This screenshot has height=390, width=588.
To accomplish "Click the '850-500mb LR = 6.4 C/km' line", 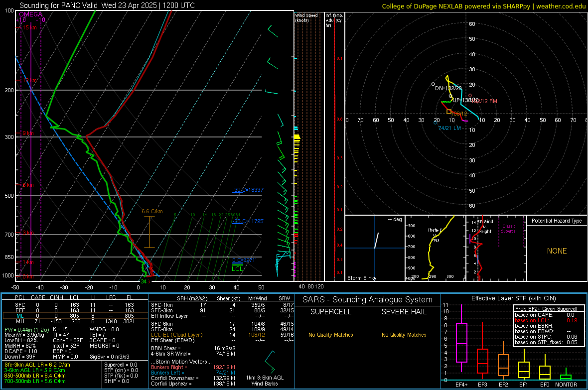I will (x=35, y=376).
